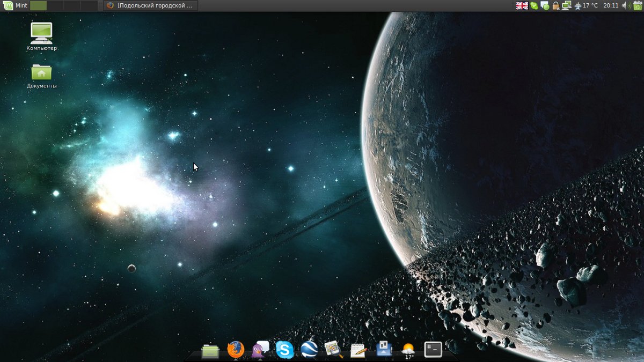Open the Подольский городской Firefox window
This screenshot has height=362, width=644.
click(x=150, y=6)
